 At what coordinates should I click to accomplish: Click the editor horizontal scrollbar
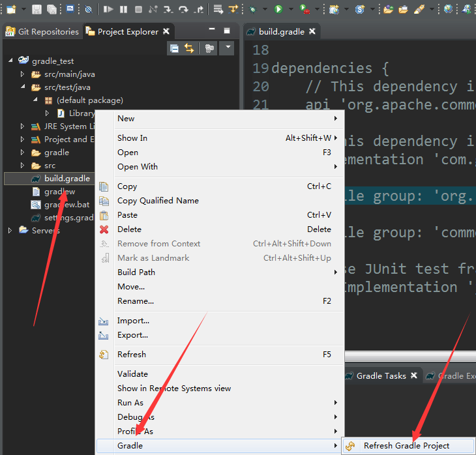(x=410, y=356)
